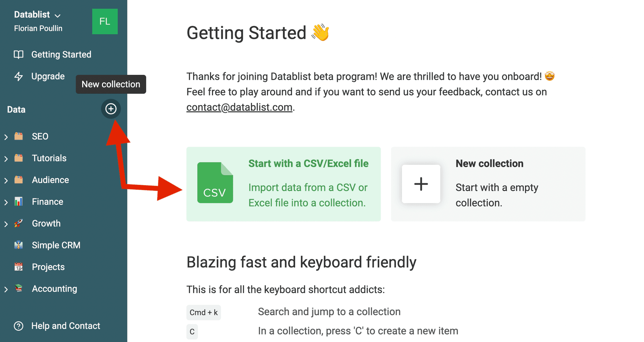The image size is (644, 342).
Task: Expand the Tutorials folder chevron
Action: 6,159
